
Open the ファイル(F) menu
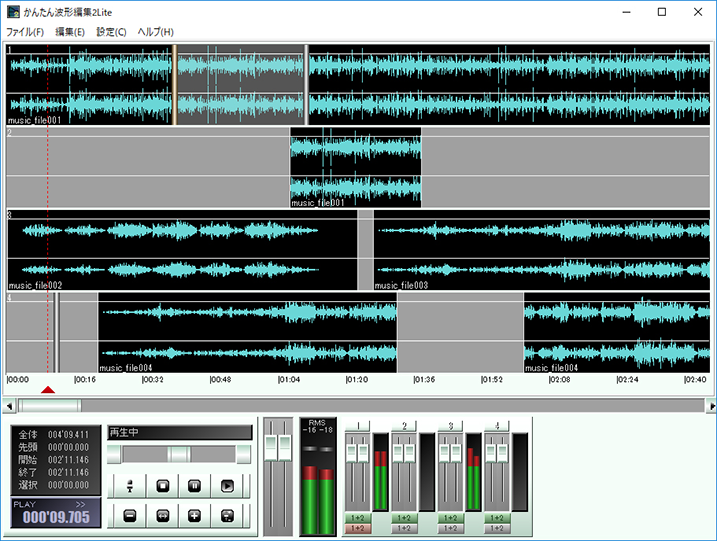pos(25,32)
